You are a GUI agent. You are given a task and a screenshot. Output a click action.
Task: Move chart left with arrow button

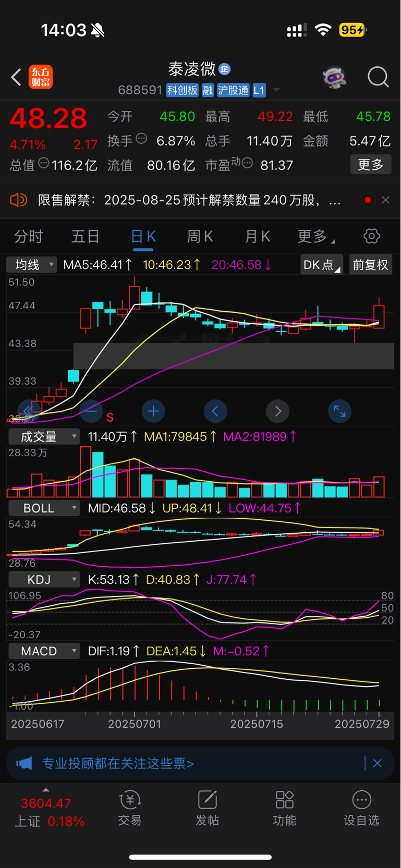pos(215,411)
